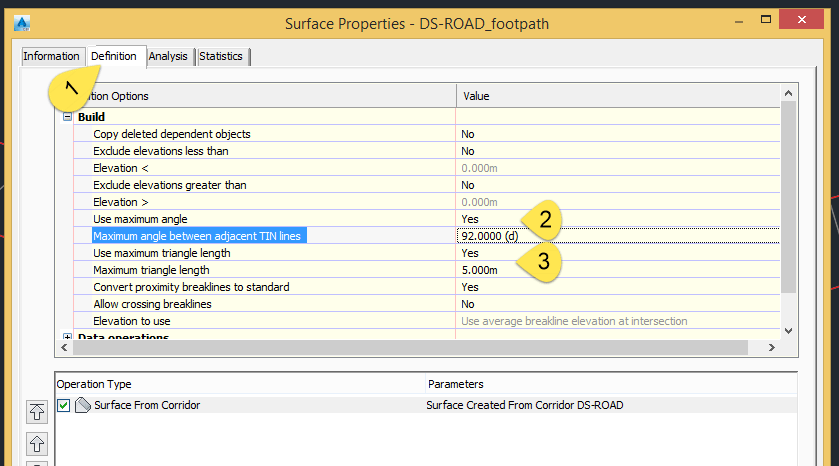839x466 pixels.
Task: Minimize the Surface Properties dialog
Action: (739, 21)
